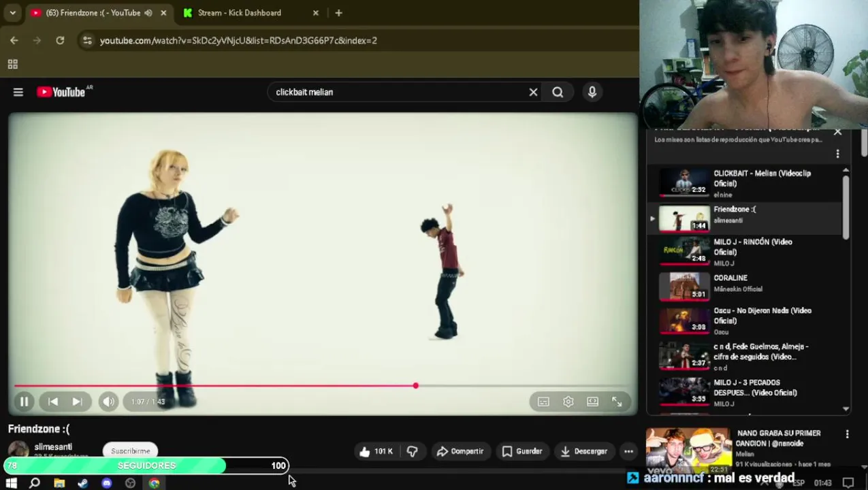This screenshot has width=868, height=490.
Task: Close the mix playlist panel
Action: 837,132
